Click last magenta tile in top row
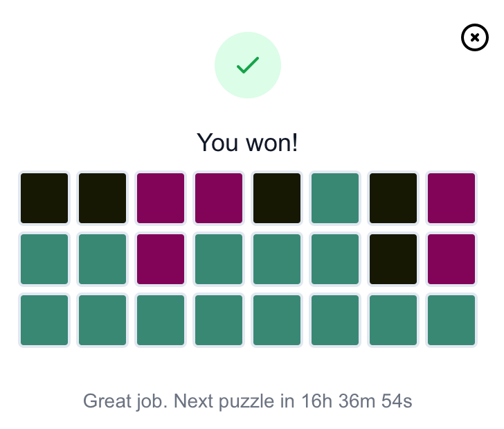This screenshot has height=429, width=504. pyautogui.click(x=451, y=198)
